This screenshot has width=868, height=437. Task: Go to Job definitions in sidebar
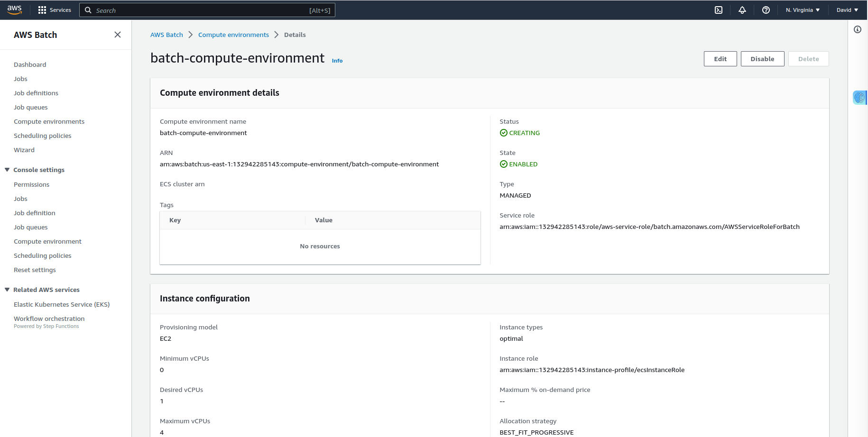point(36,93)
